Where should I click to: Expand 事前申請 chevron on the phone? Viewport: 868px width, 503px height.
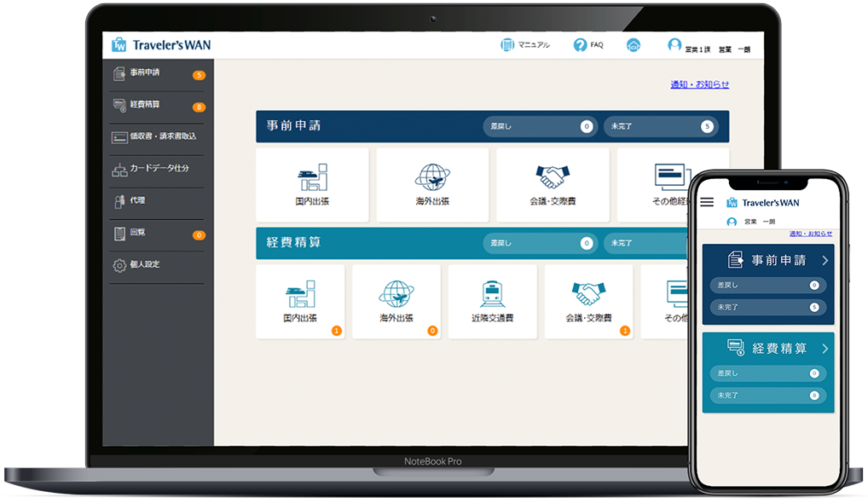[825, 260]
